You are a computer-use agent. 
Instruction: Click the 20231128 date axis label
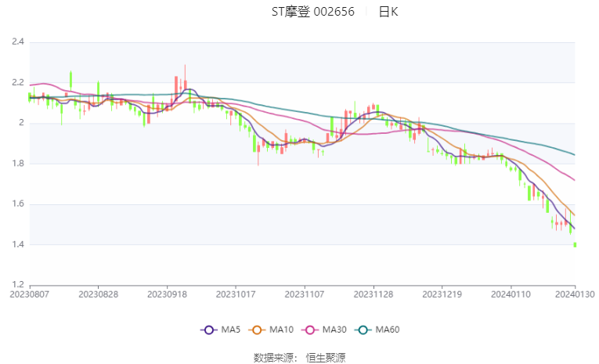(x=373, y=294)
